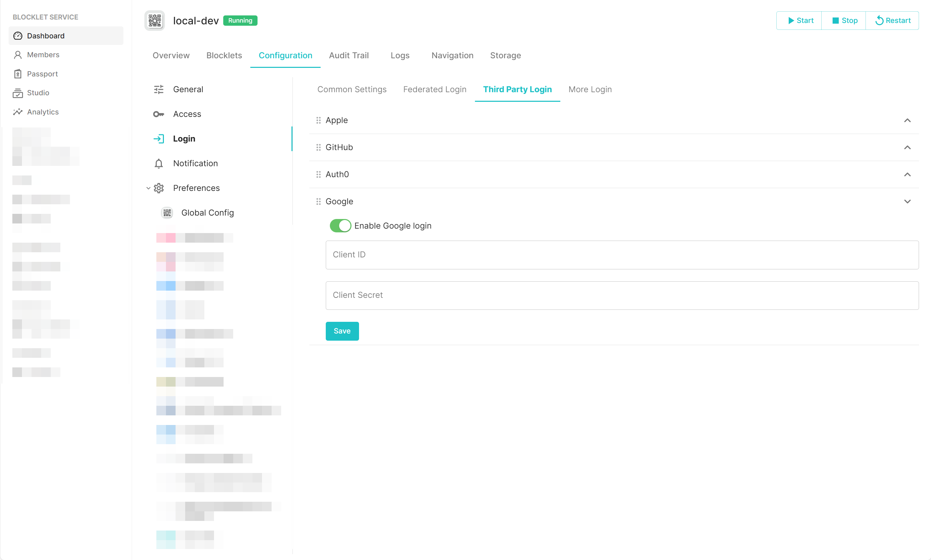Collapse Preferences tree arrow

(148, 188)
